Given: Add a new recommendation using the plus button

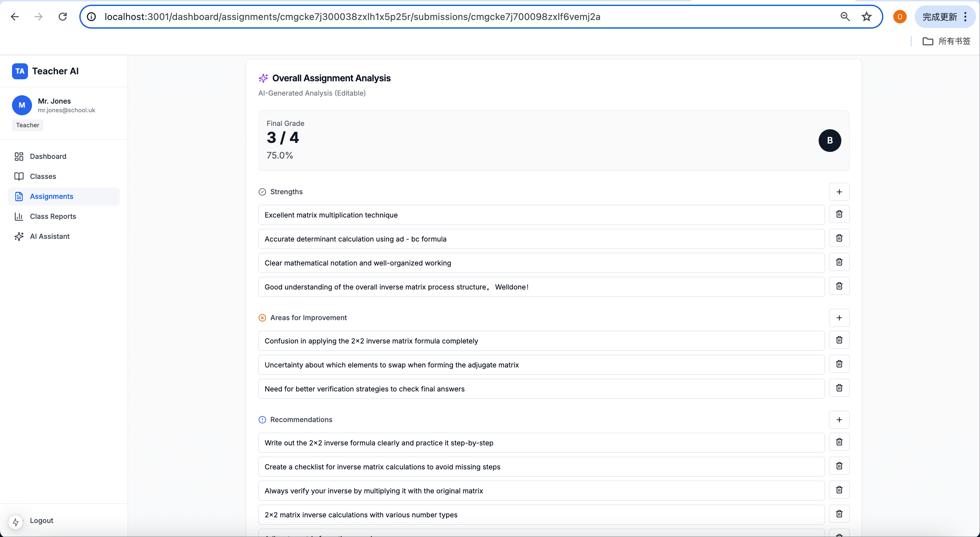Looking at the screenshot, I should click(839, 419).
